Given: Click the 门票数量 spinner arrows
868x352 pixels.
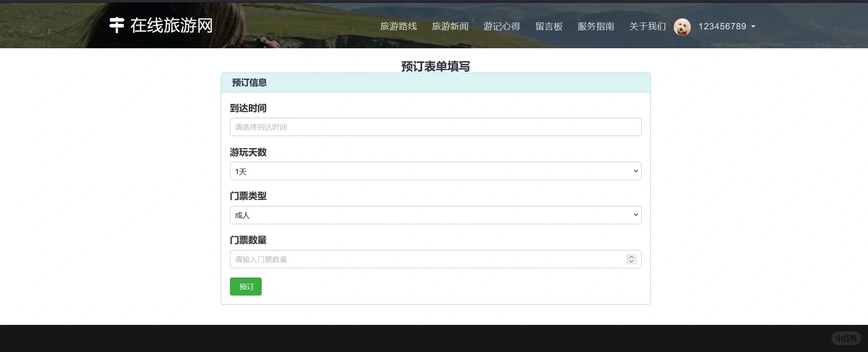Looking at the screenshot, I should (x=631, y=259).
